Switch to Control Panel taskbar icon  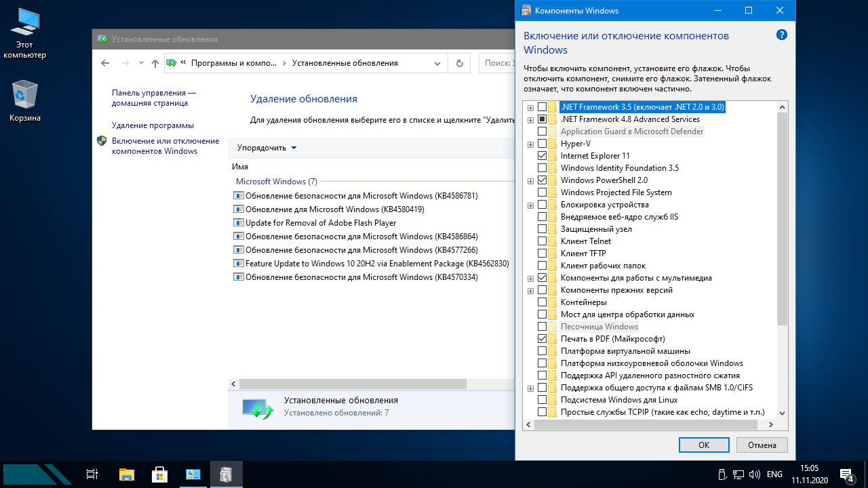pos(193,474)
